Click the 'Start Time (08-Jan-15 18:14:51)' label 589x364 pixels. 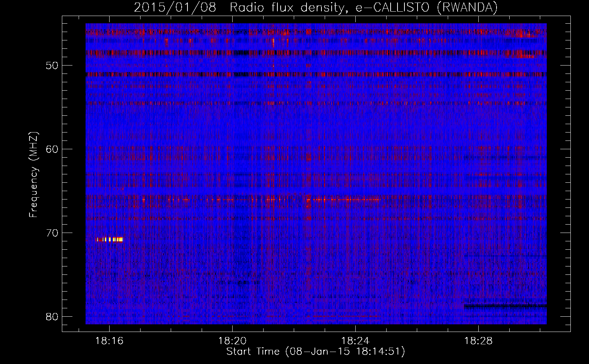(x=316, y=352)
